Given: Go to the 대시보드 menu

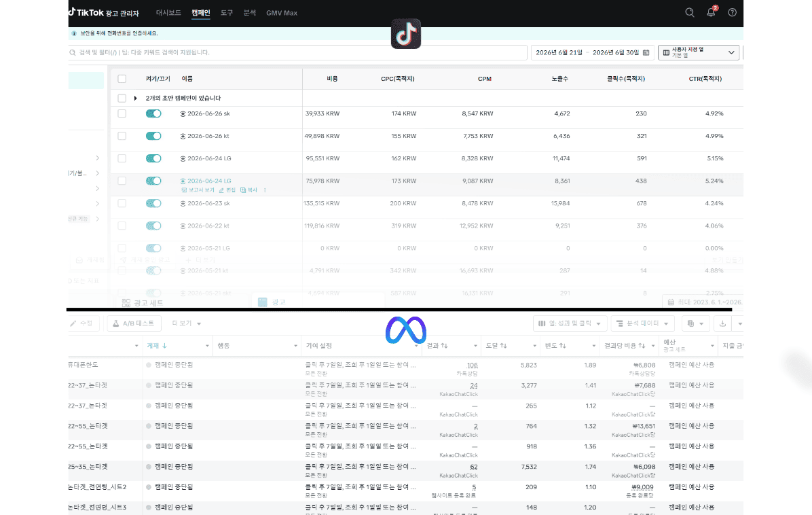Looking at the screenshot, I should [x=168, y=12].
